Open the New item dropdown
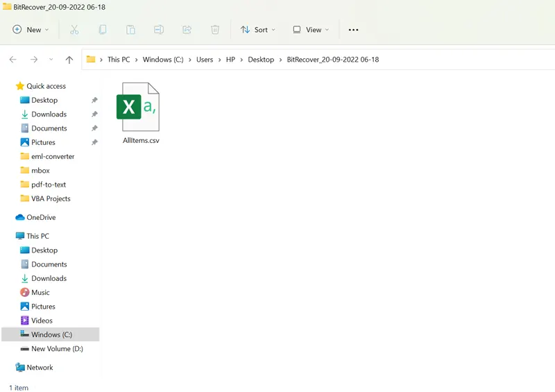 pos(31,30)
